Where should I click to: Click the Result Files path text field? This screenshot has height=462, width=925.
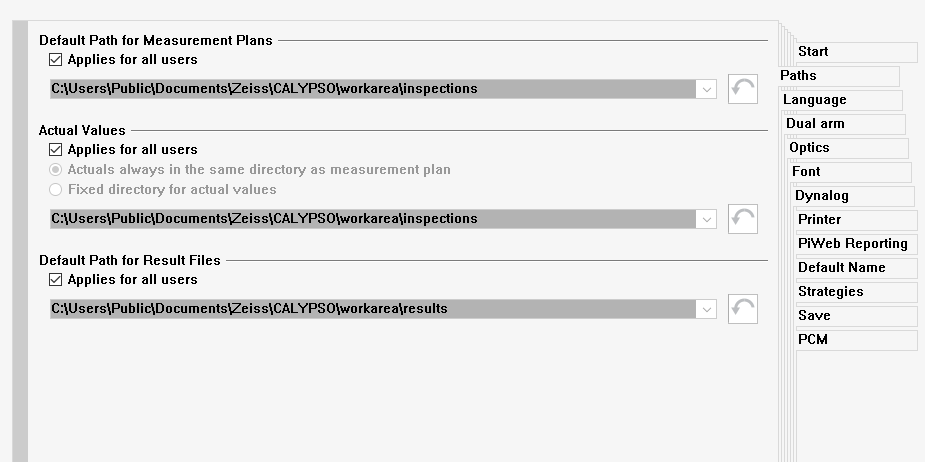pos(372,309)
